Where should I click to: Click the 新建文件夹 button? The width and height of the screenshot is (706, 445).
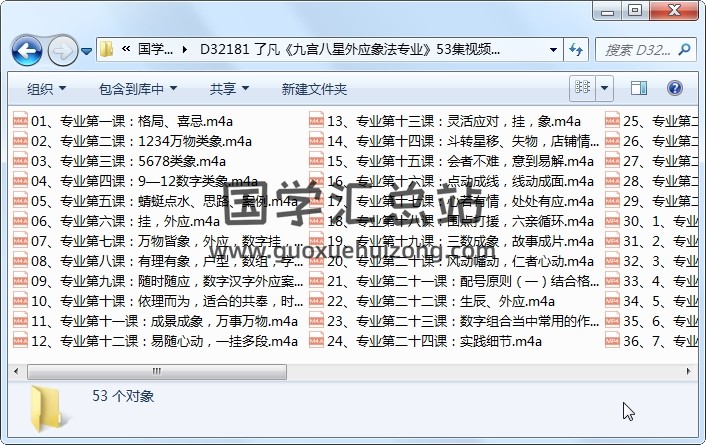[314, 89]
